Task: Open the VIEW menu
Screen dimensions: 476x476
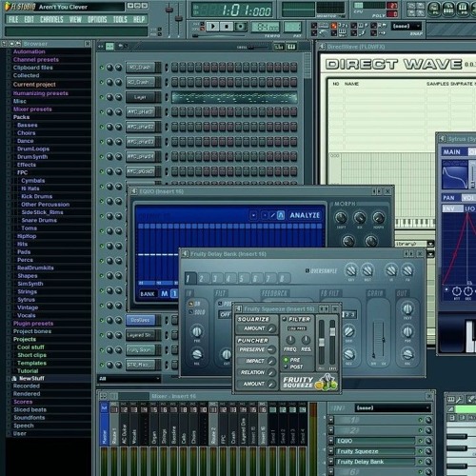Action: [x=75, y=19]
